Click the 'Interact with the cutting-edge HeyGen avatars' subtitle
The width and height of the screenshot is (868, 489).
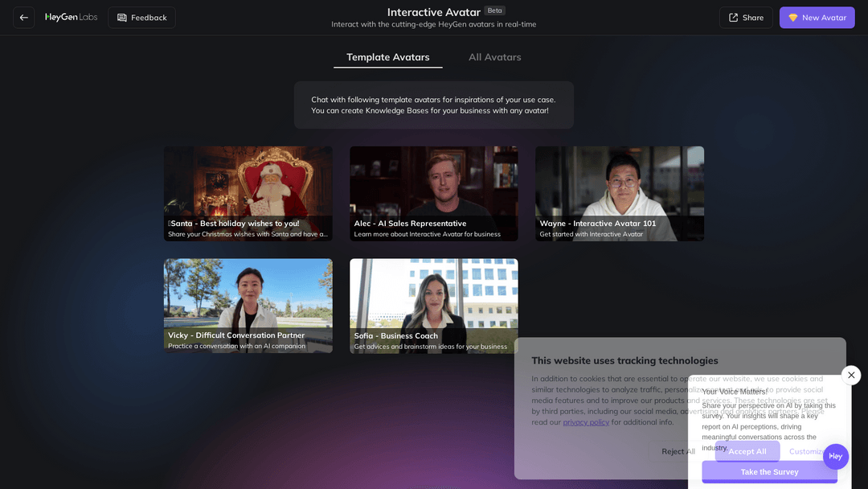[x=433, y=24]
